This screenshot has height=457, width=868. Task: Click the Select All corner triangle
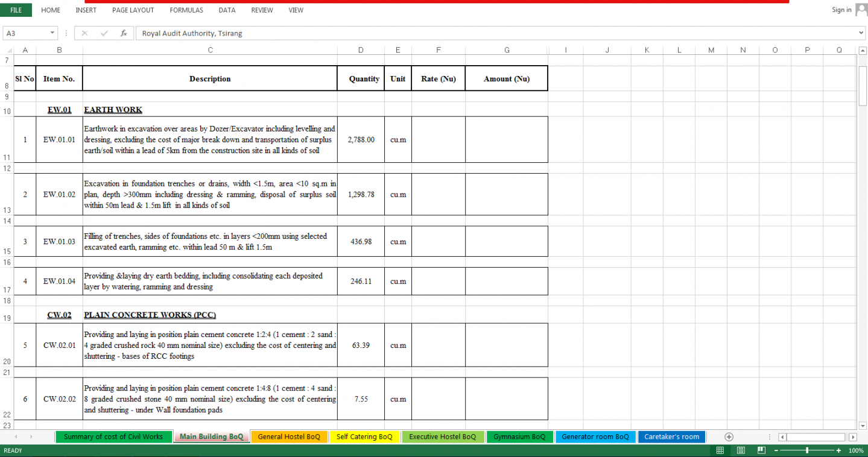pos(8,51)
